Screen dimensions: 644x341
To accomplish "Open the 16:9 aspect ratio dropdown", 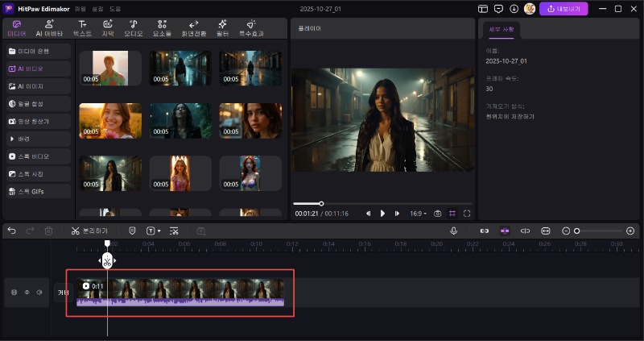I will pyautogui.click(x=419, y=214).
